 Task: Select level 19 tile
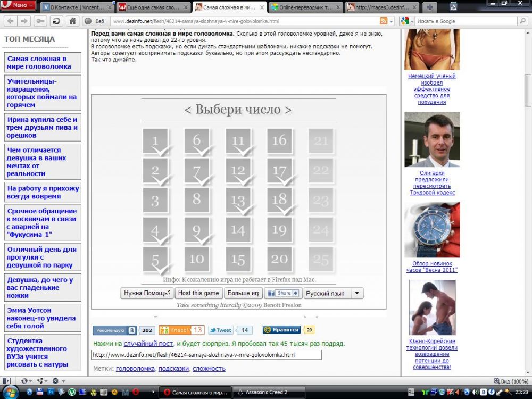click(x=279, y=230)
